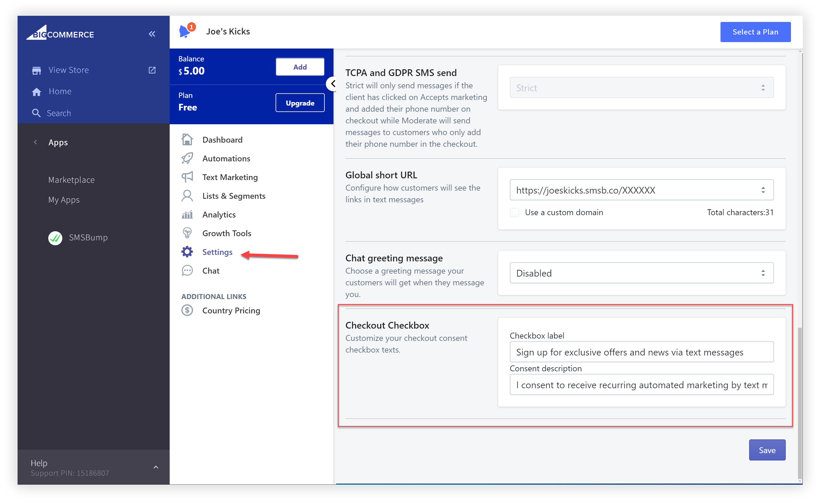Open Text Marketing menu item
822x504 pixels.
230,177
